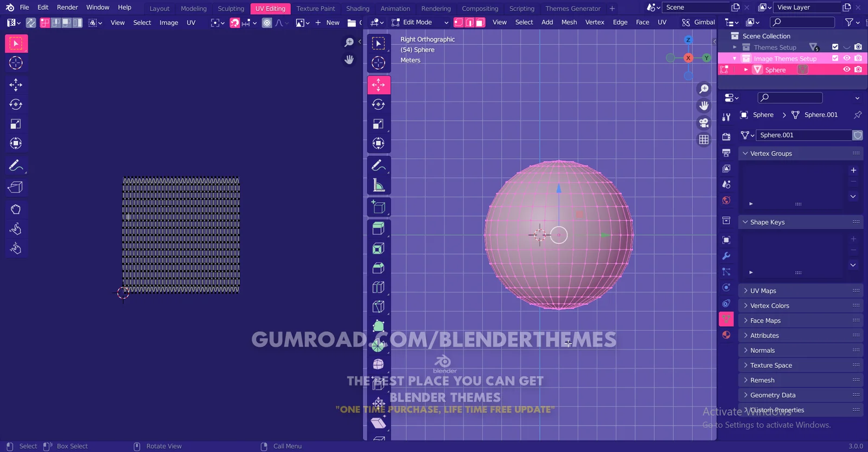Toggle proportional editing in UV editor
The height and width of the screenshot is (452, 868).
tap(267, 23)
